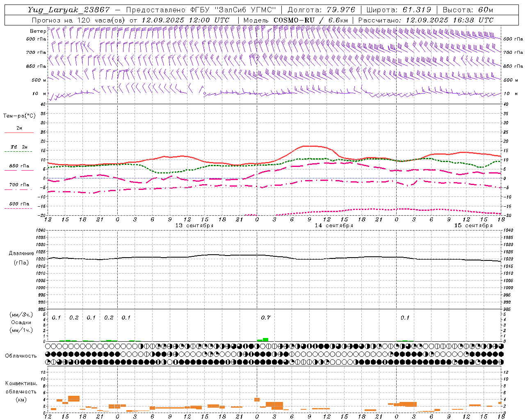This screenshot has width=525, height=420.
Task: Click the Тем-ра(°C) axis label
Action: pos(19,116)
